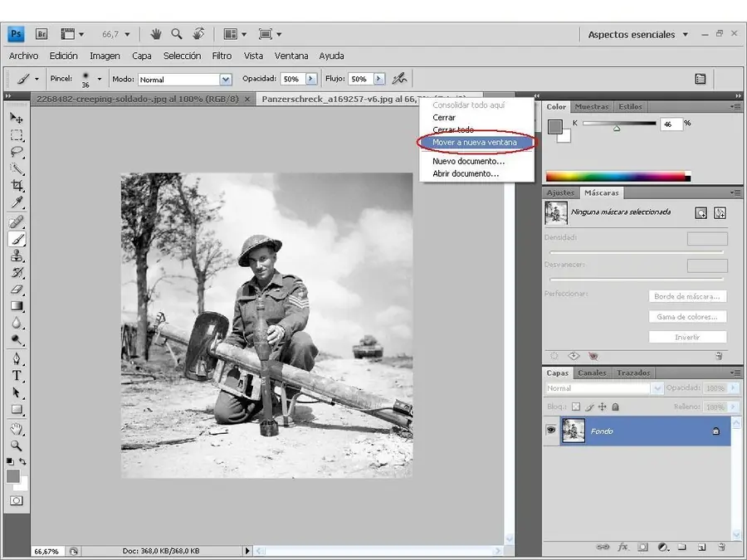Activate the Horizontal Type tool
This screenshot has width=747, height=560.
[x=17, y=375]
